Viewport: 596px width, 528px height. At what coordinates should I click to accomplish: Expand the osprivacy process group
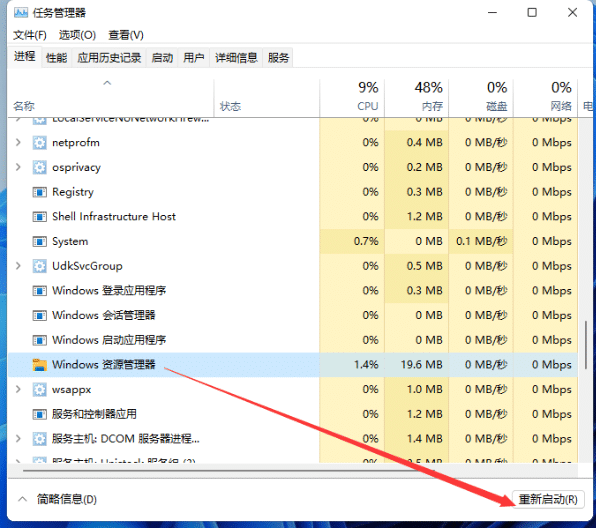[18, 167]
